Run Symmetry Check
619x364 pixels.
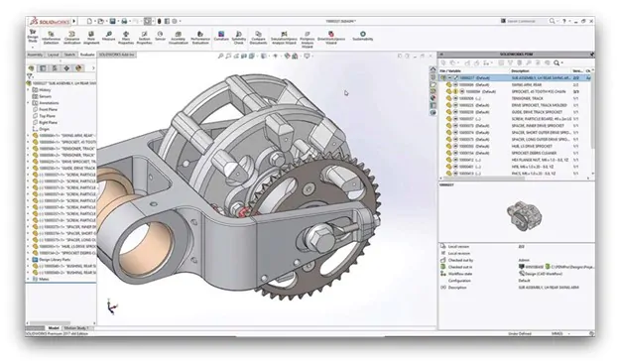239,38
